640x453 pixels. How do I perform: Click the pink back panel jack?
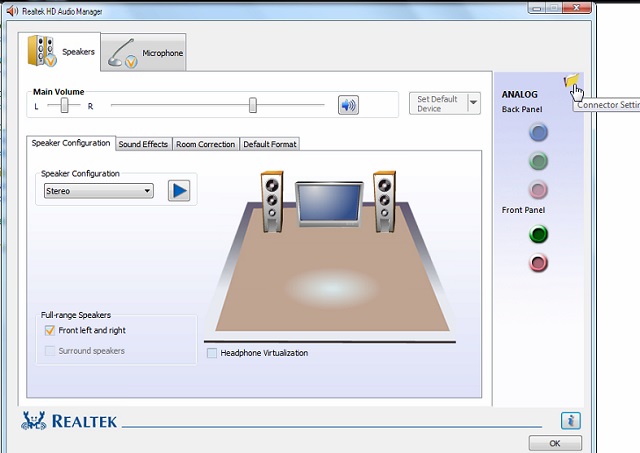[538, 190]
